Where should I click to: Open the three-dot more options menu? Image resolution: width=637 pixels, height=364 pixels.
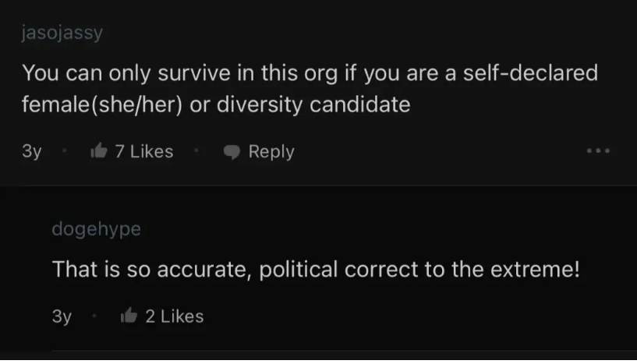point(598,151)
